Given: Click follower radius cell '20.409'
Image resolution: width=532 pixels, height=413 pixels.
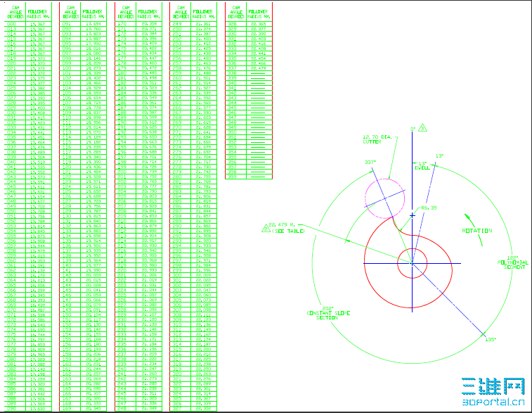Looking at the screenshot, I should point(149,44).
